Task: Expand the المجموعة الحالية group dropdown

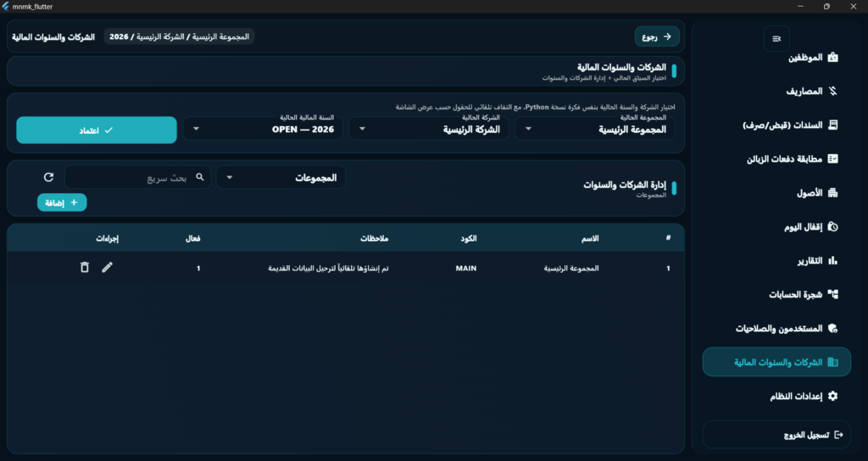Action: [x=595, y=129]
